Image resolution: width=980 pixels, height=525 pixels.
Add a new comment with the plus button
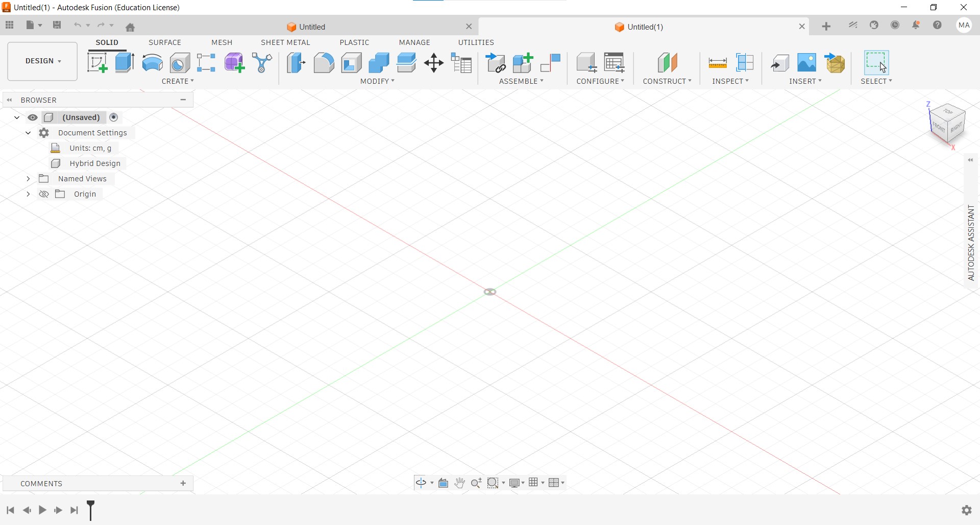click(x=183, y=483)
